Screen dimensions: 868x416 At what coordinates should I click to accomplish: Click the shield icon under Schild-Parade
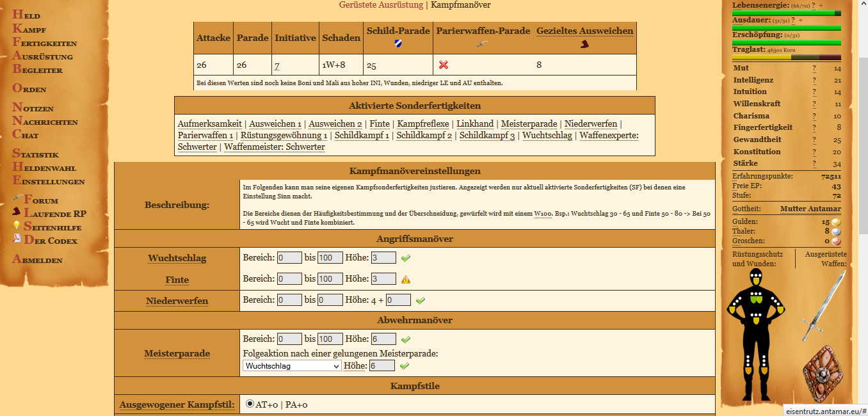[398, 44]
